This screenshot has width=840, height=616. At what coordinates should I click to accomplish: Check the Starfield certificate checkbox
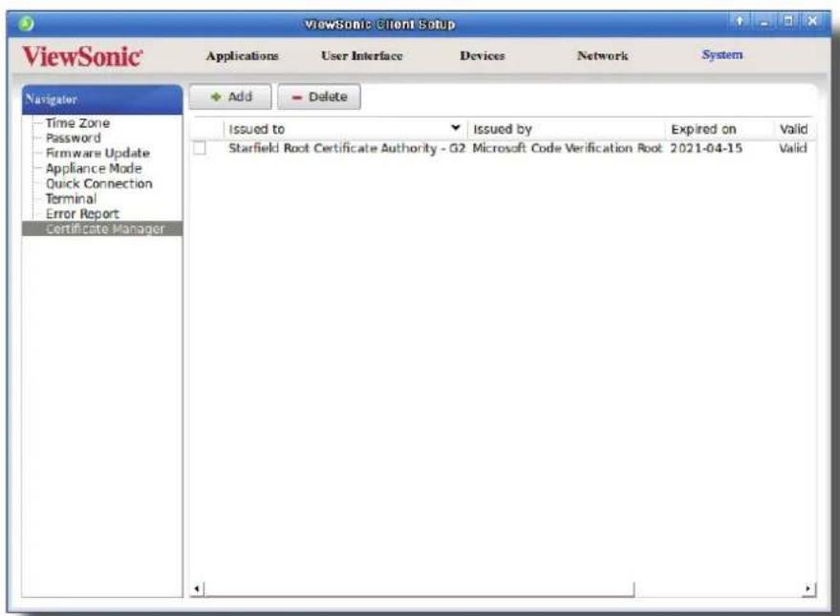(200, 148)
